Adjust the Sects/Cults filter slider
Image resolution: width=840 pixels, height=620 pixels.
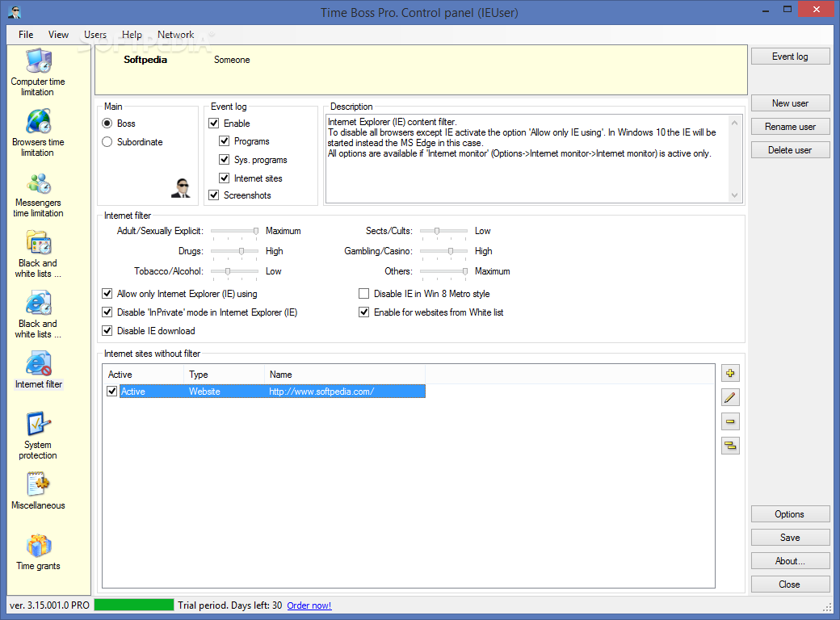coord(443,231)
